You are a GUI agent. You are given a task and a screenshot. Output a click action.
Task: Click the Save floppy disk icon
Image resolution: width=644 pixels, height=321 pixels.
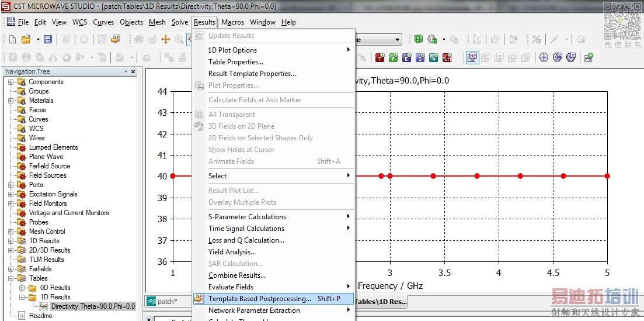coord(48,40)
